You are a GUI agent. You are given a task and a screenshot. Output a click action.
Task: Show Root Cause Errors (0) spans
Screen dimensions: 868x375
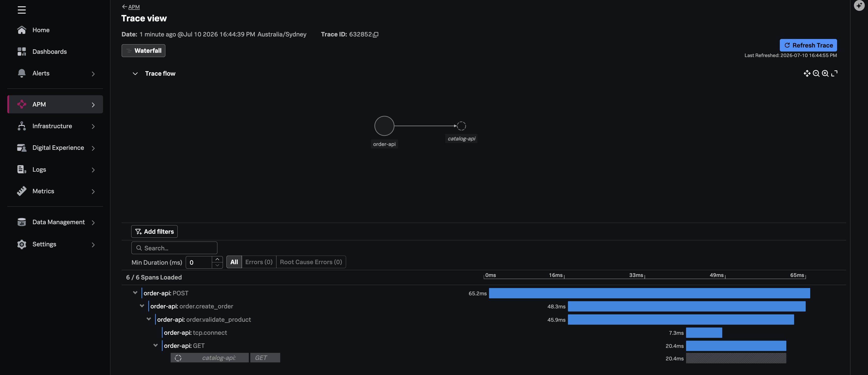(311, 262)
